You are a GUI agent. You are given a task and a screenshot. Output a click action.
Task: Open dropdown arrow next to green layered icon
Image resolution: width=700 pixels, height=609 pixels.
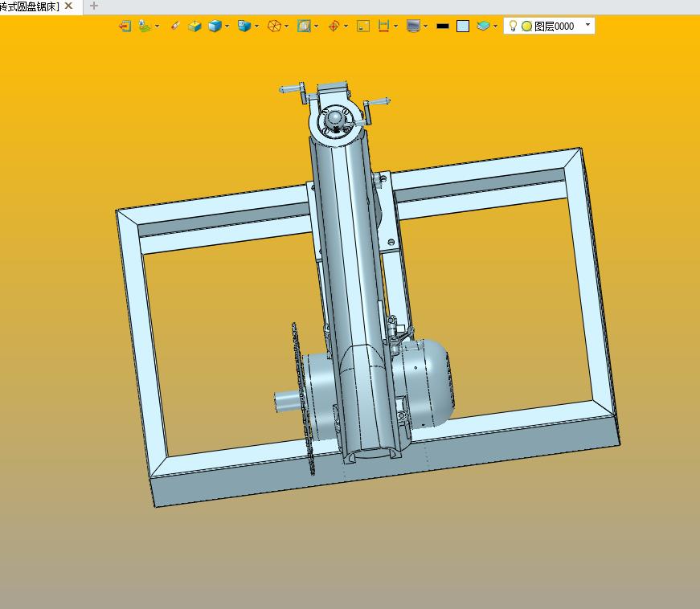coord(158,27)
